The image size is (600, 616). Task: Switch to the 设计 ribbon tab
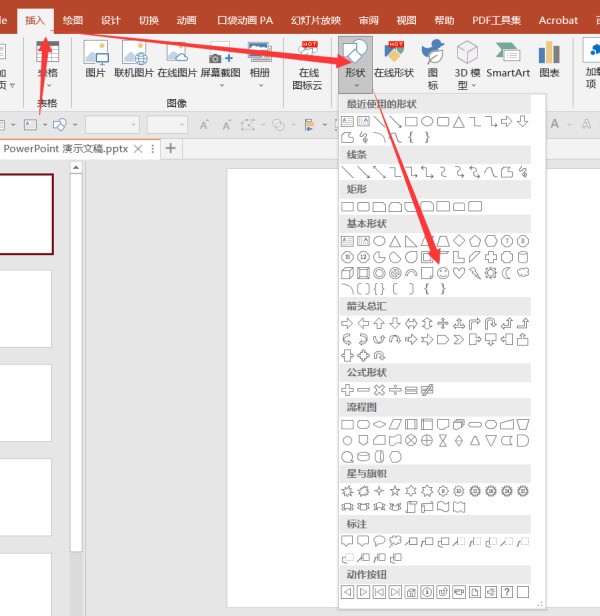tap(110, 20)
